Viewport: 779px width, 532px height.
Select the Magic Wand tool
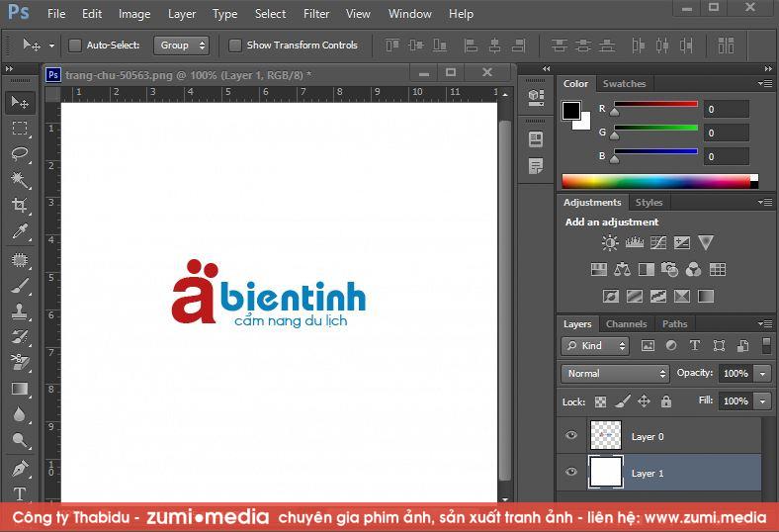click(x=20, y=180)
